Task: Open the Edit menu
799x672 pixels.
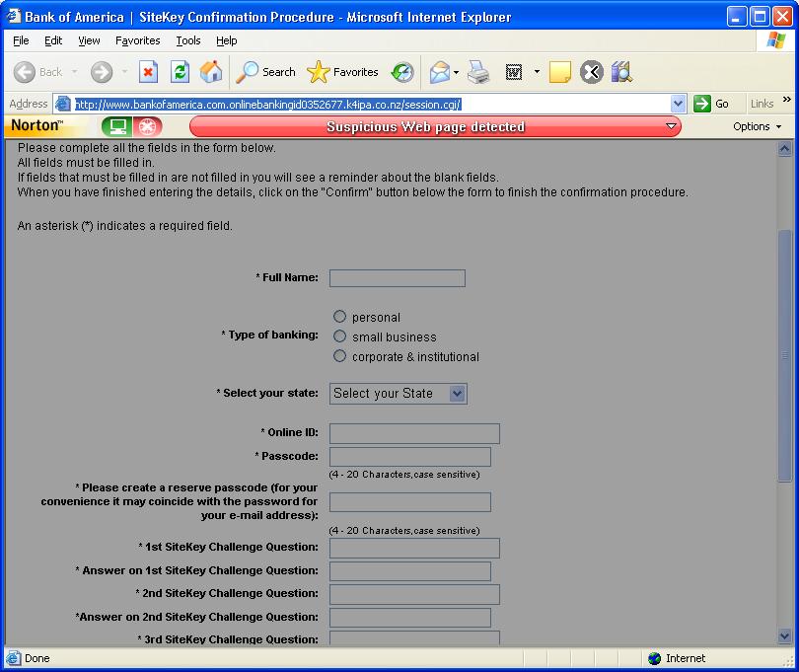Action: 53,40
